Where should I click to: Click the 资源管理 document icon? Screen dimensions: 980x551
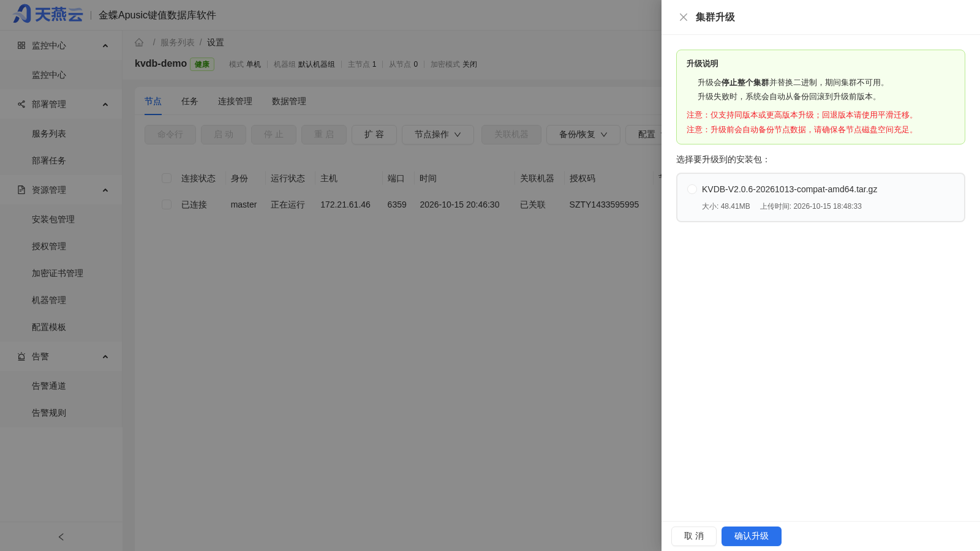point(21,190)
